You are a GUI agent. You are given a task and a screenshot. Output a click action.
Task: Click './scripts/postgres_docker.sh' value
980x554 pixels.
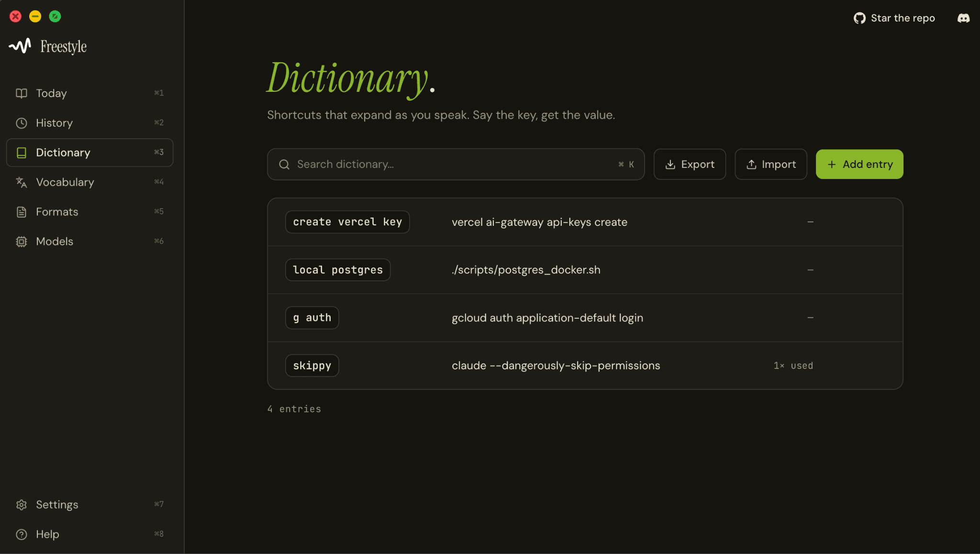(x=526, y=270)
